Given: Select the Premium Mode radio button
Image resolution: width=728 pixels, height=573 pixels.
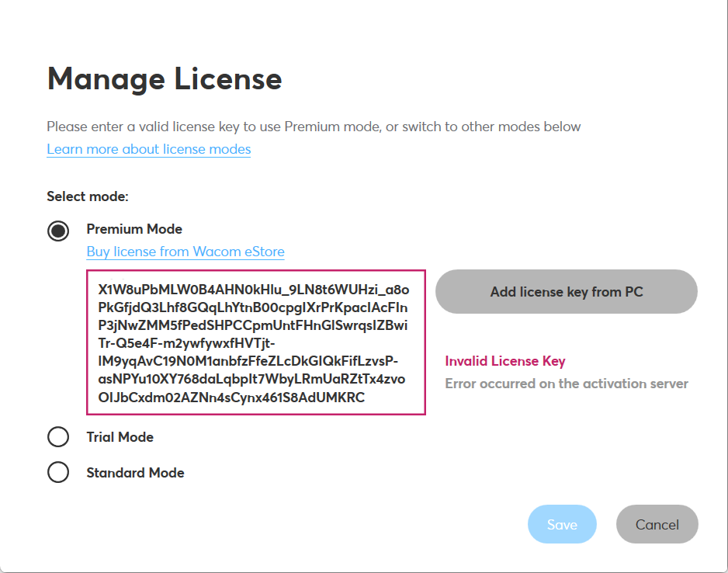Looking at the screenshot, I should pos(58,231).
